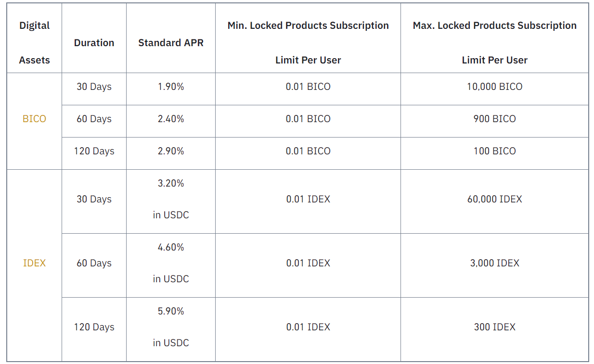Screen dimensions: 594x364
Task: Click the 3,000 IDEX max limit cell
Action: (494, 263)
